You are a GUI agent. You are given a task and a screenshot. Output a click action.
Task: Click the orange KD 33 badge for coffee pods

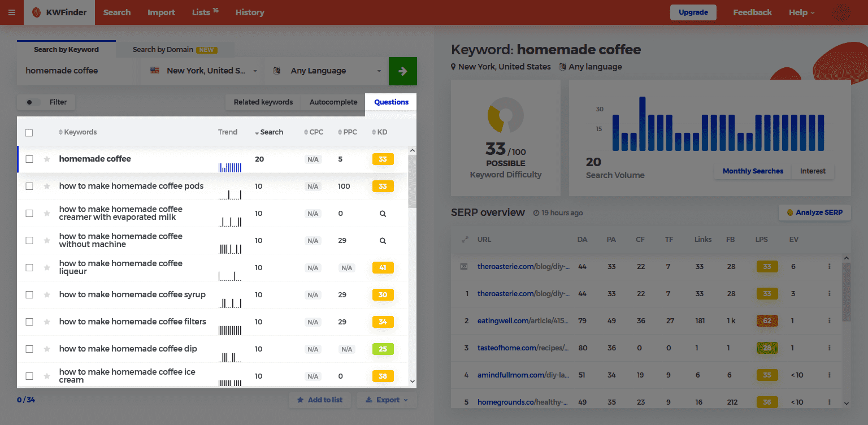pos(383,187)
